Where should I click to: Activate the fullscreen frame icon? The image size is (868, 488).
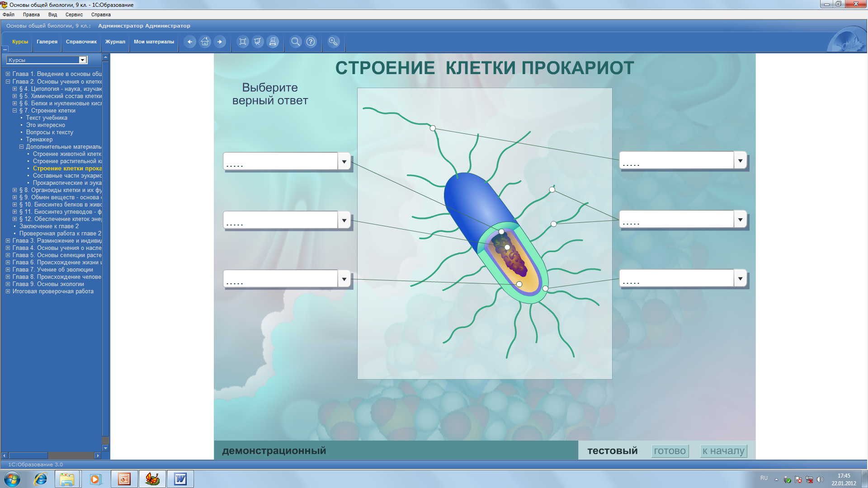(243, 42)
